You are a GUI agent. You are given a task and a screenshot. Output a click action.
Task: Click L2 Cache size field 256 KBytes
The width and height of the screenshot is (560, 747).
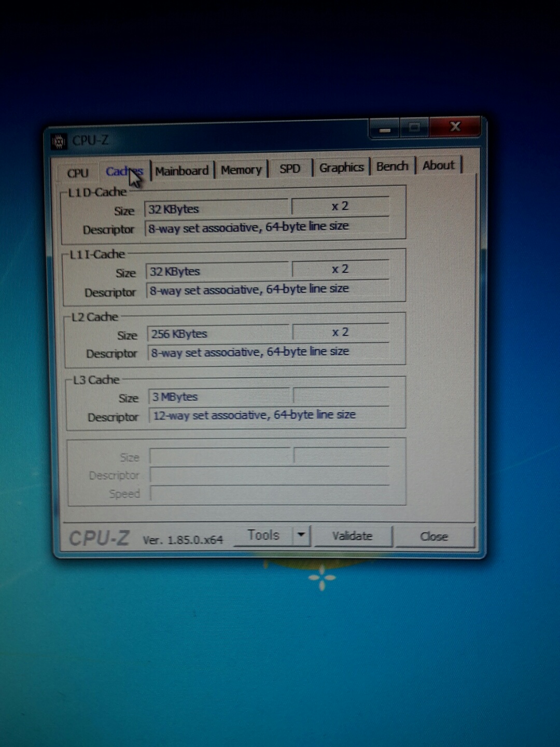218,334
